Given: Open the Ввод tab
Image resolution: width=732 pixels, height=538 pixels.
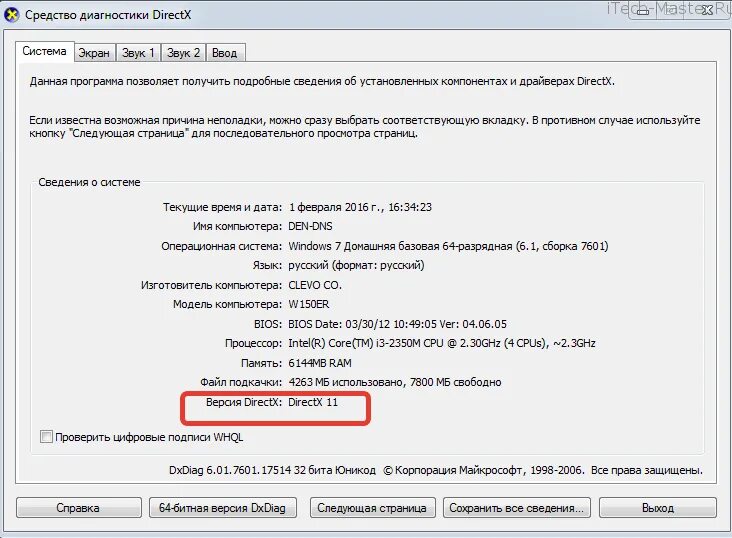Looking at the screenshot, I should [x=225, y=53].
